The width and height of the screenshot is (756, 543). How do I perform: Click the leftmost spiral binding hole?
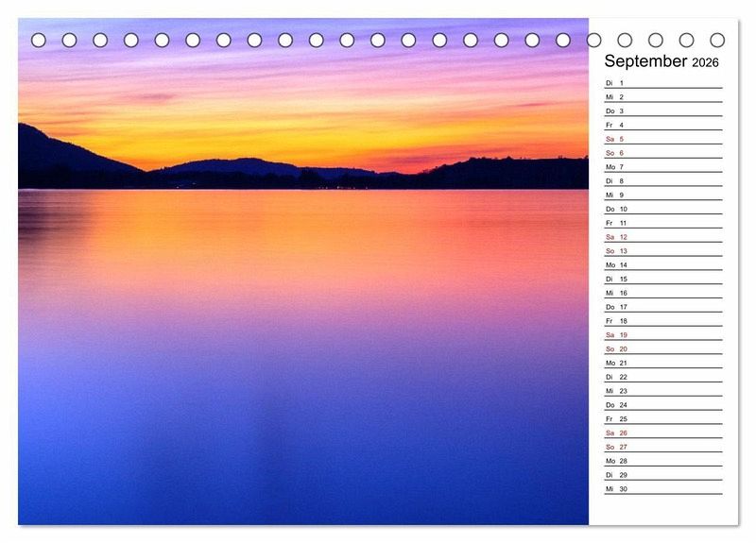pos(39,40)
